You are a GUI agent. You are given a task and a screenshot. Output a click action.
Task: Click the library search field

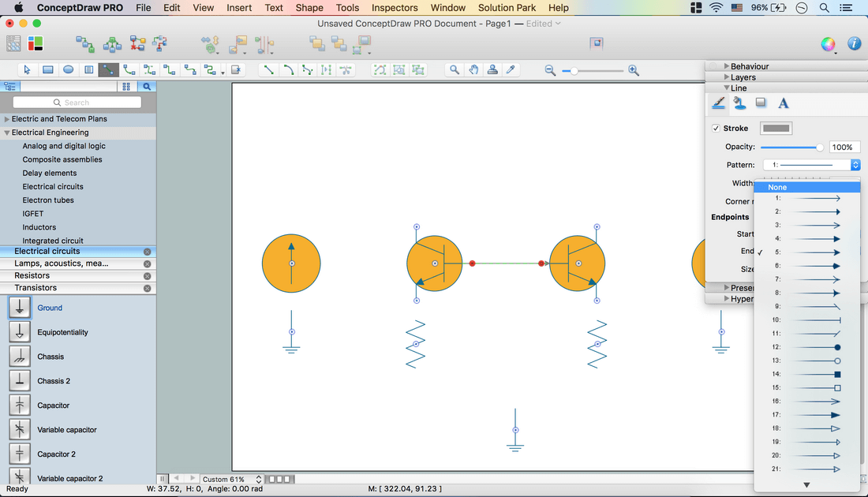77,103
